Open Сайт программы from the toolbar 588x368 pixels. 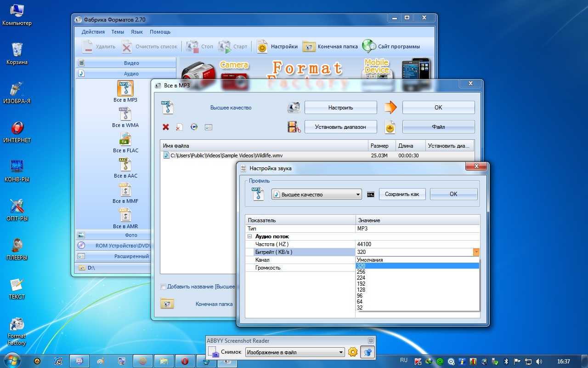click(391, 46)
